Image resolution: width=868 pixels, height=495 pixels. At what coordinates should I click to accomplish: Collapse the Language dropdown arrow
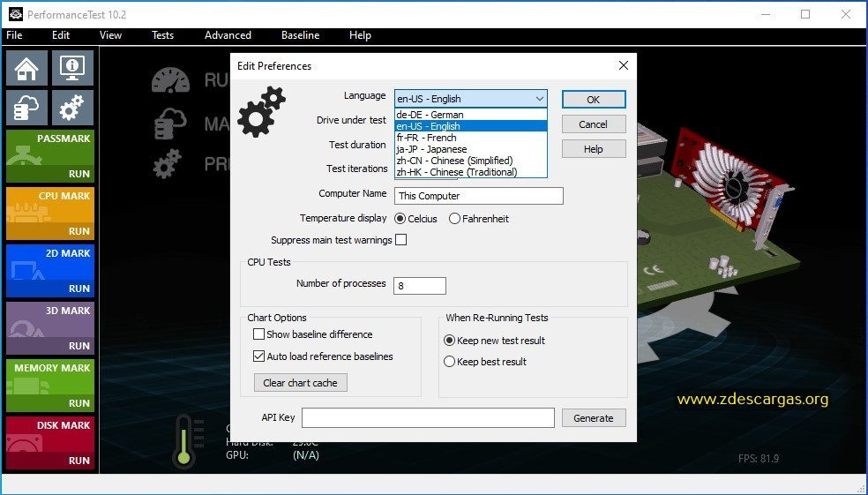click(539, 99)
